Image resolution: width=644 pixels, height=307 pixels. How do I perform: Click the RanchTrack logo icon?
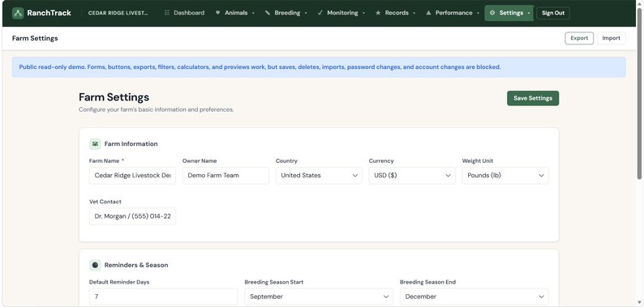[18, 13]
